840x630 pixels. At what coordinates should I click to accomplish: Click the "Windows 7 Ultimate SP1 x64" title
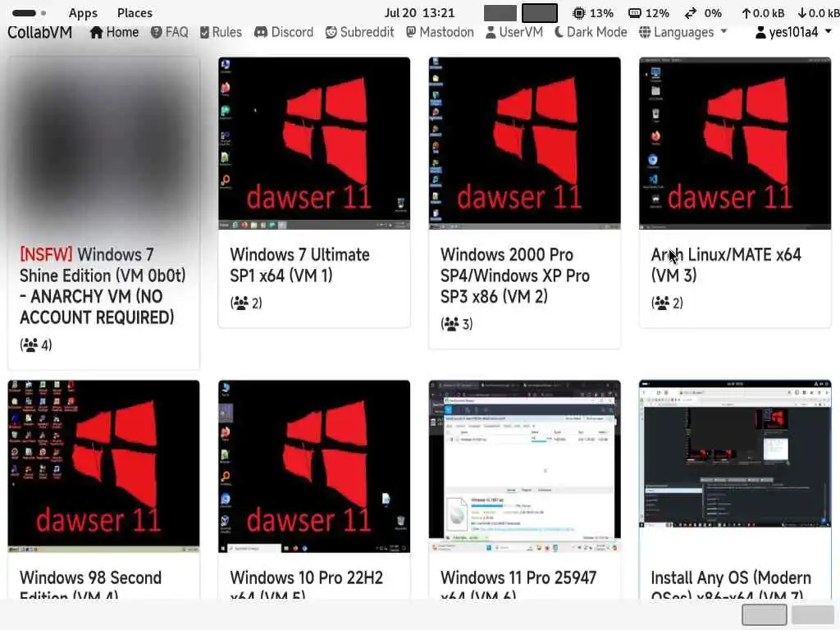click(299, 265)
